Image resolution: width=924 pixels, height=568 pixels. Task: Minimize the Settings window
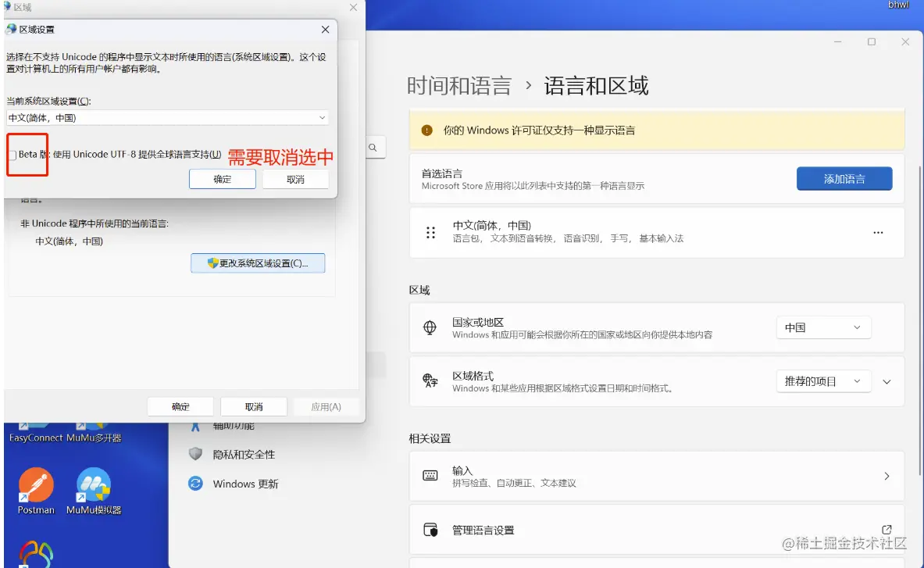pyautogui.click(x=837, y=42)
